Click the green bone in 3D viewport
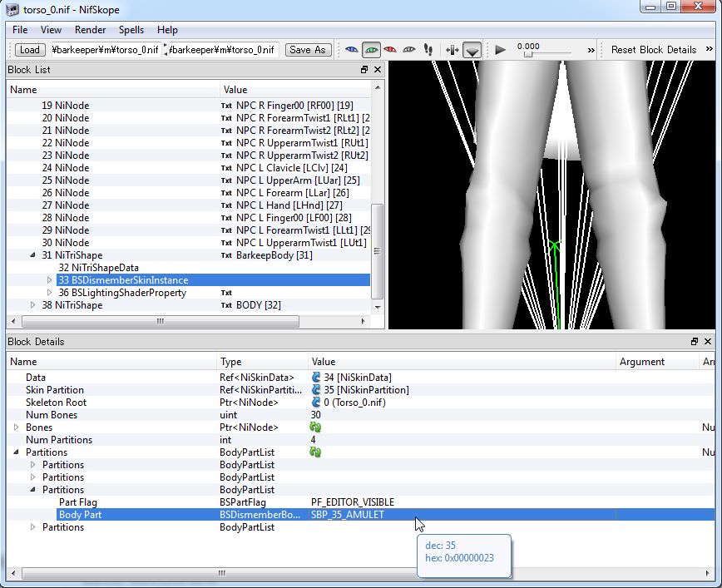This screenshot has height=588, width=722. pos(556,285)
